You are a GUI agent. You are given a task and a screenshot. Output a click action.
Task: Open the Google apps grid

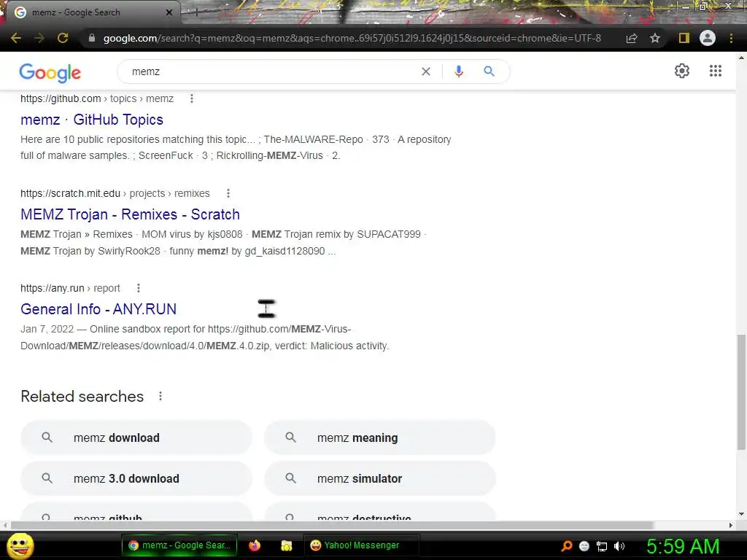coord(716,71)
